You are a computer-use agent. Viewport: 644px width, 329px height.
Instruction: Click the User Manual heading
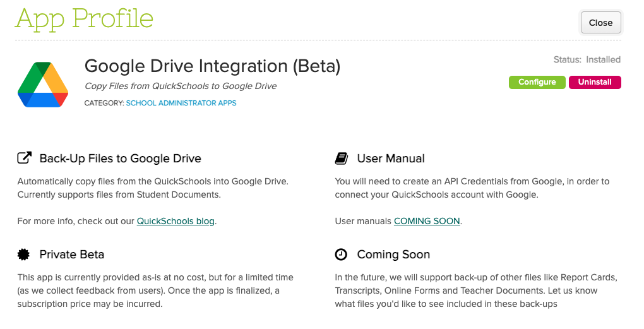click(391, 159)
